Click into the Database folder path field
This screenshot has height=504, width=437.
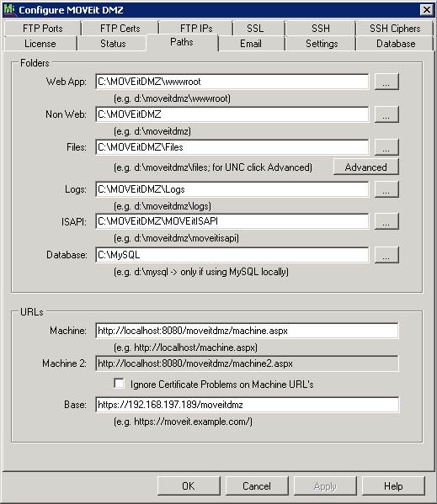coord(232,255)
